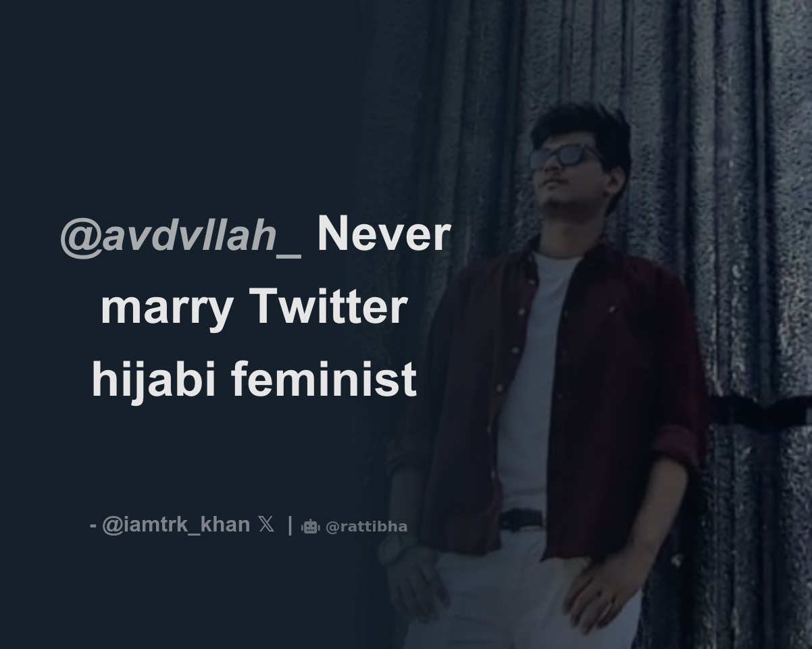Click the man's white t-shirt

(x=534, y=378)
